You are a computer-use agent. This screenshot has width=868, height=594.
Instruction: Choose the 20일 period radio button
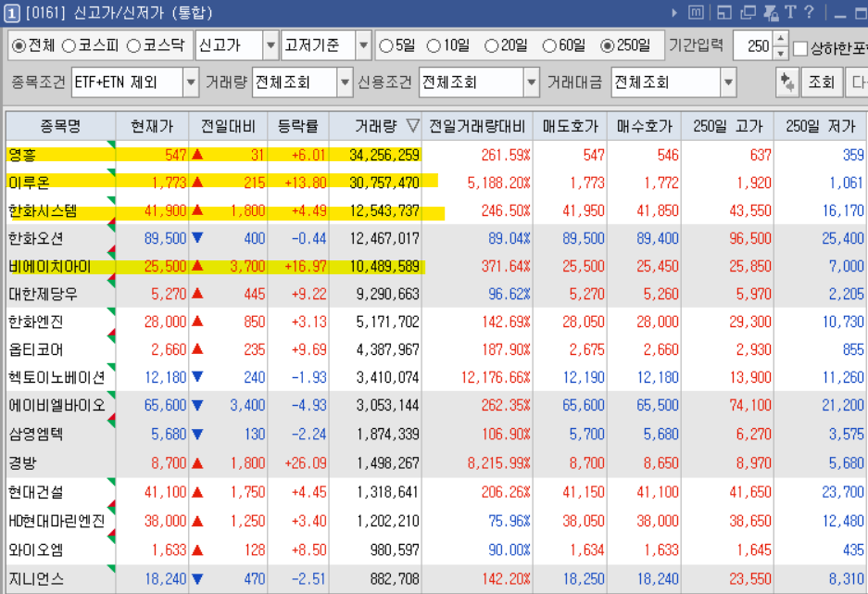tap(491, 46)
